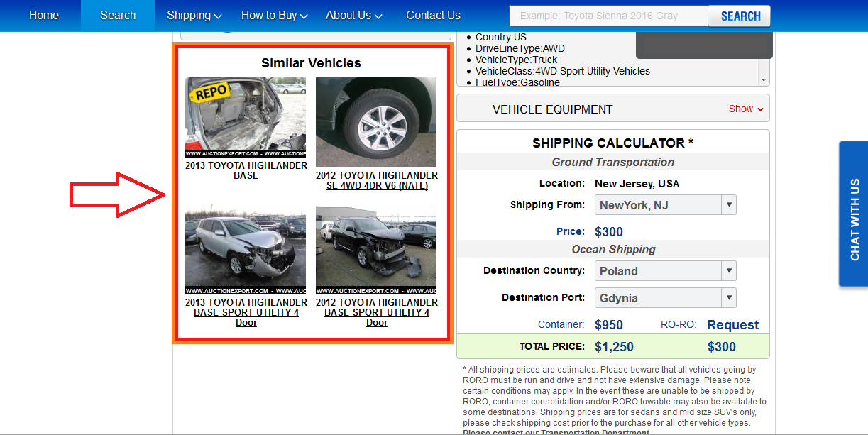The image size is (868, 435).
Task: Click the Country:US spec line
Action: pyautogui.click(x=501, y=37)
